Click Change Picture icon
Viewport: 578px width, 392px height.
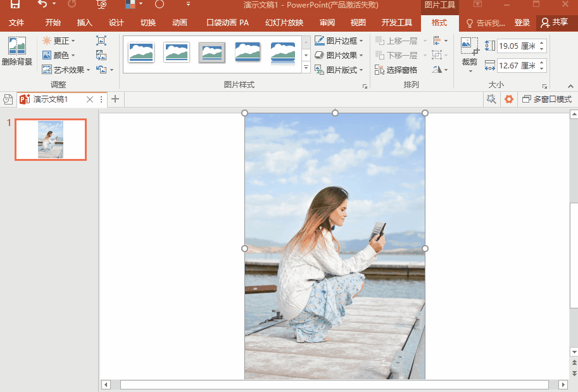click(x=101, y=55)
